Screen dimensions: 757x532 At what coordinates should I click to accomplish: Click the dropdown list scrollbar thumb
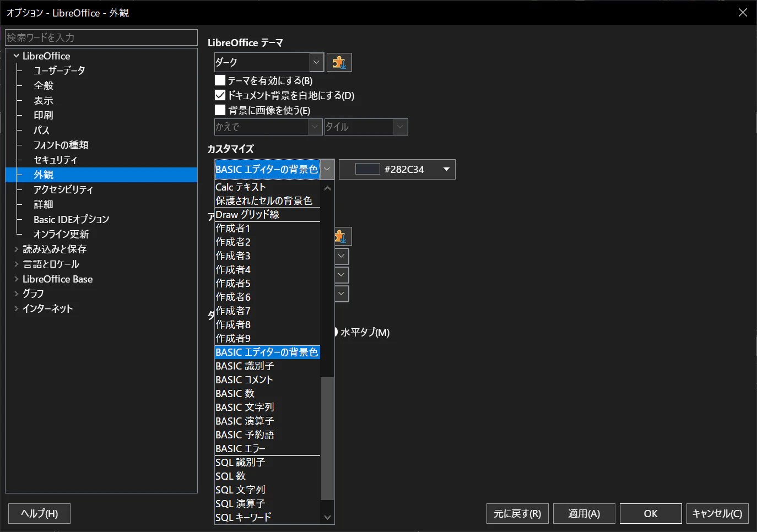point(327,438)
